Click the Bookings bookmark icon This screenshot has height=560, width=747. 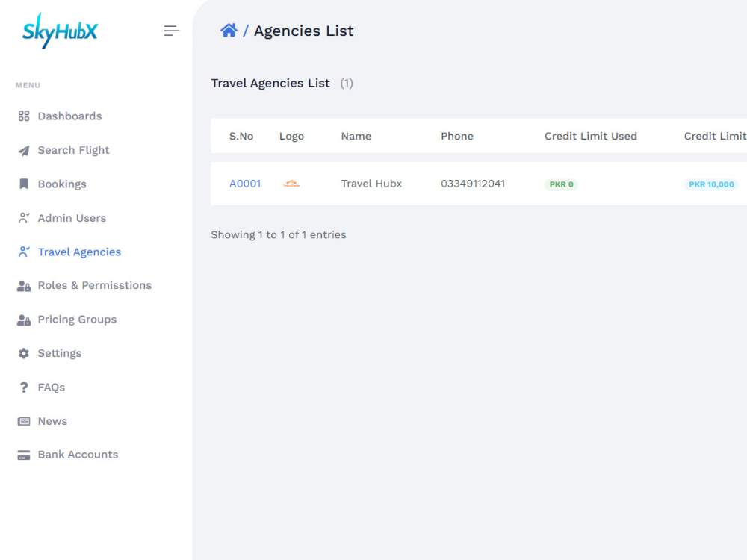(x=24, y=184)
